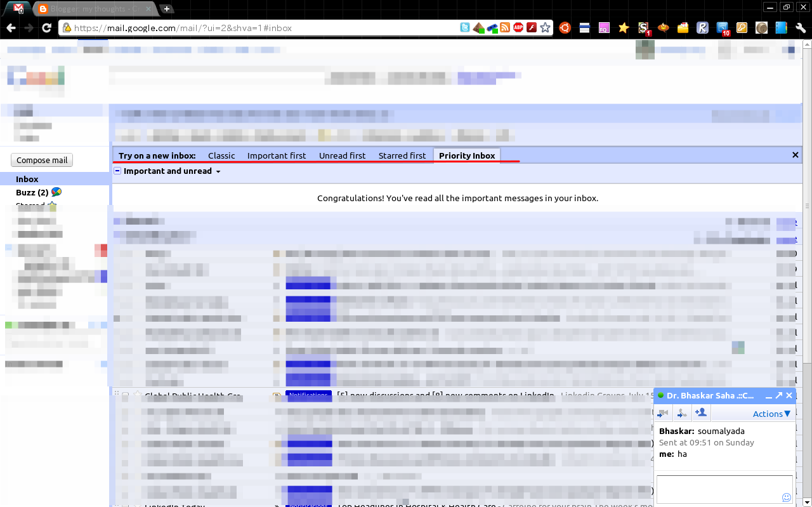Star the Global Public Health email
This screenshot has height=507, width=812.
(x=137, y=395)
